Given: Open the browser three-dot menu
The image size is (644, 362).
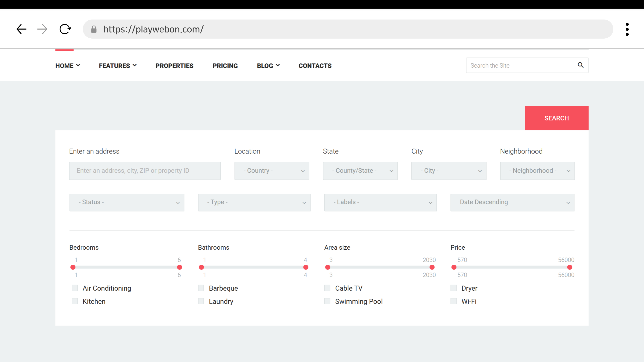Looking at the screenshot, I should (627, 29).
